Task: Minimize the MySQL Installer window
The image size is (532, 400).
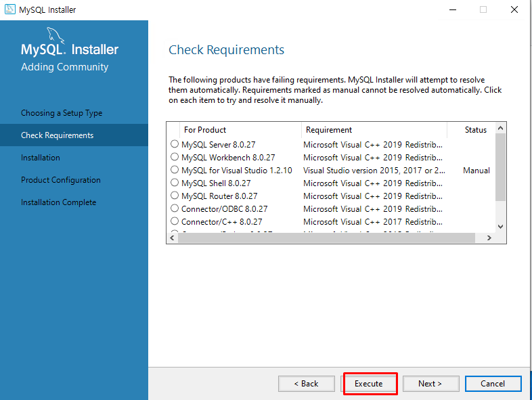Action: [x=453, y=9]
